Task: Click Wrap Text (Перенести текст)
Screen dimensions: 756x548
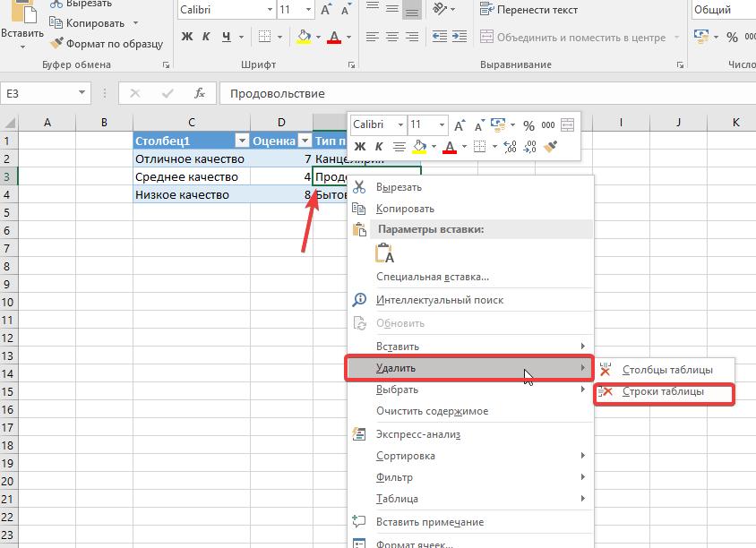Action: point(528,10)
